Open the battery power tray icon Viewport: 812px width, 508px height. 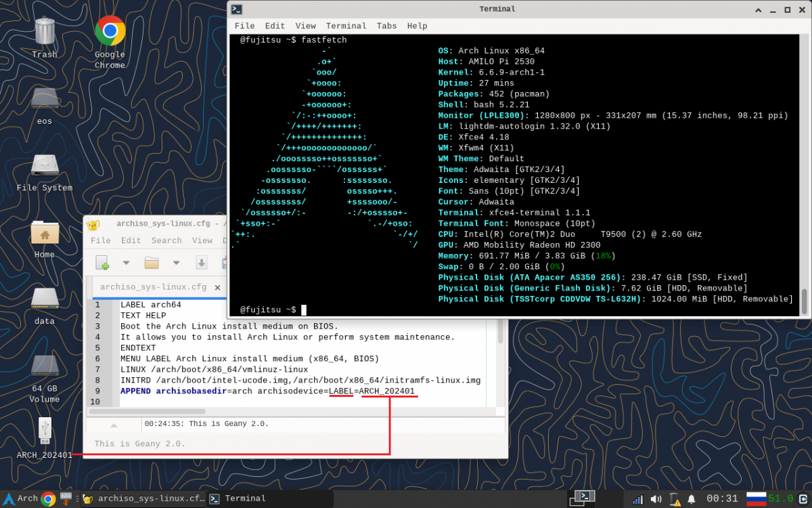click(x=674, y=499)
